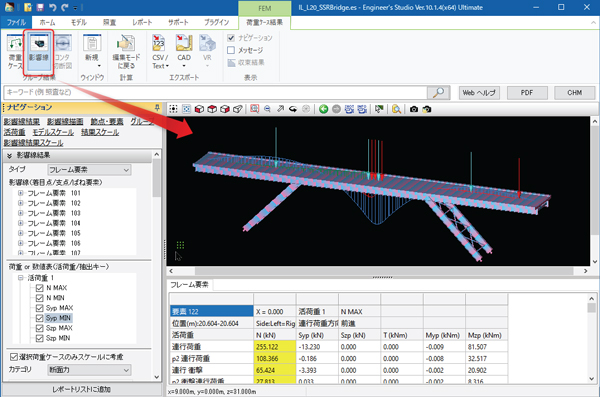Click the green back arrow in view toolbar
Viewport: 600px width, 397px height.
pos(323,109)
